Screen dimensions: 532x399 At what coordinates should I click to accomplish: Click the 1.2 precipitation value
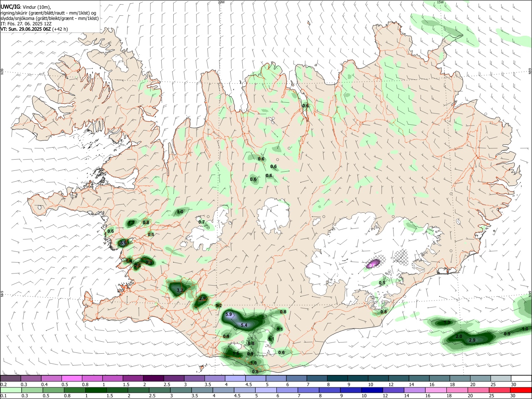pos(219,305)
